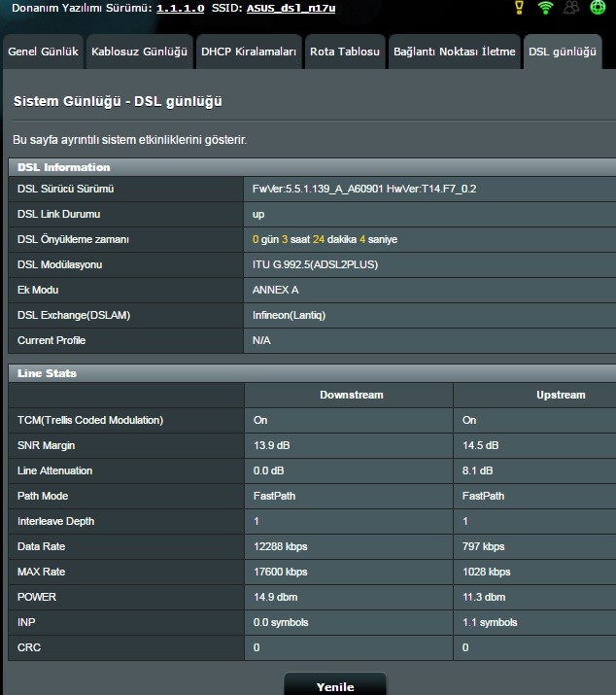Click the 0.0 dB downstream attenuation
This screenshot has height=695, width=616.
click(x=268, y=470)
